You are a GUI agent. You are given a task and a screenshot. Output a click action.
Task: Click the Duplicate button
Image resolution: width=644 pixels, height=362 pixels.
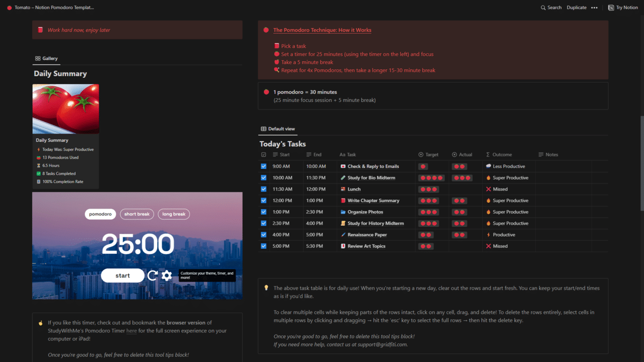(x=576, y=8)
